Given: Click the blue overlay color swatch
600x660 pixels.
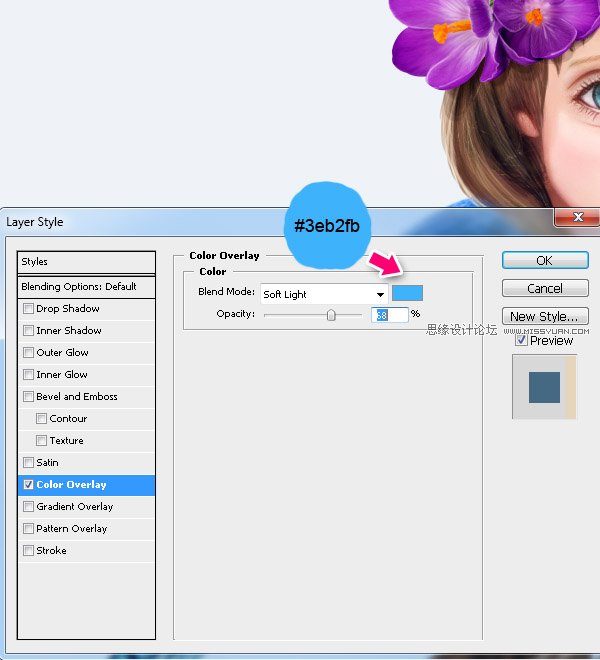Looking at the screenshot, I should coord(407,293).
